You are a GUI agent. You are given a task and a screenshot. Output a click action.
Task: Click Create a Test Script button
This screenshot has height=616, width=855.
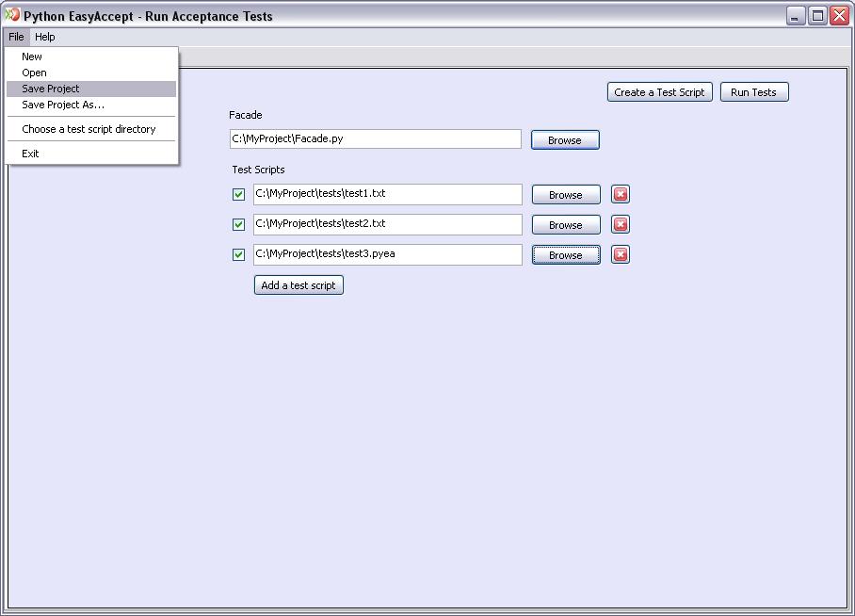[659, 92]
